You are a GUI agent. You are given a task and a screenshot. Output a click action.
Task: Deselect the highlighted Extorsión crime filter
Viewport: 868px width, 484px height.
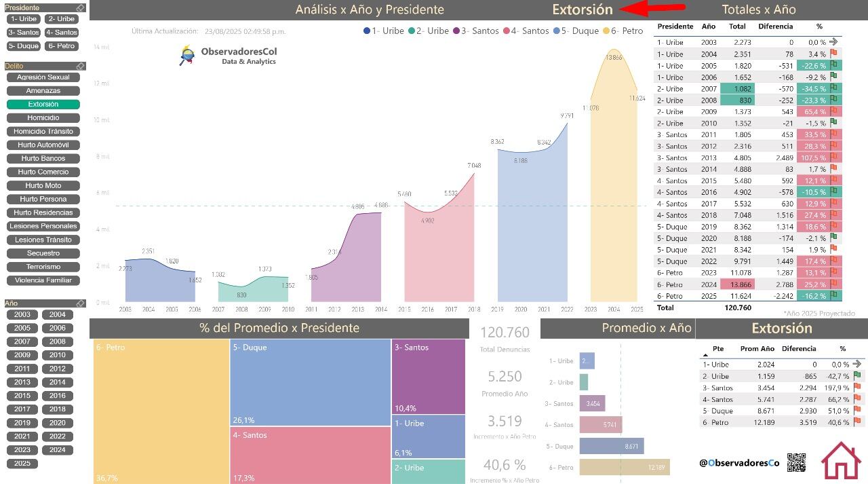click(x=43, y=105)
